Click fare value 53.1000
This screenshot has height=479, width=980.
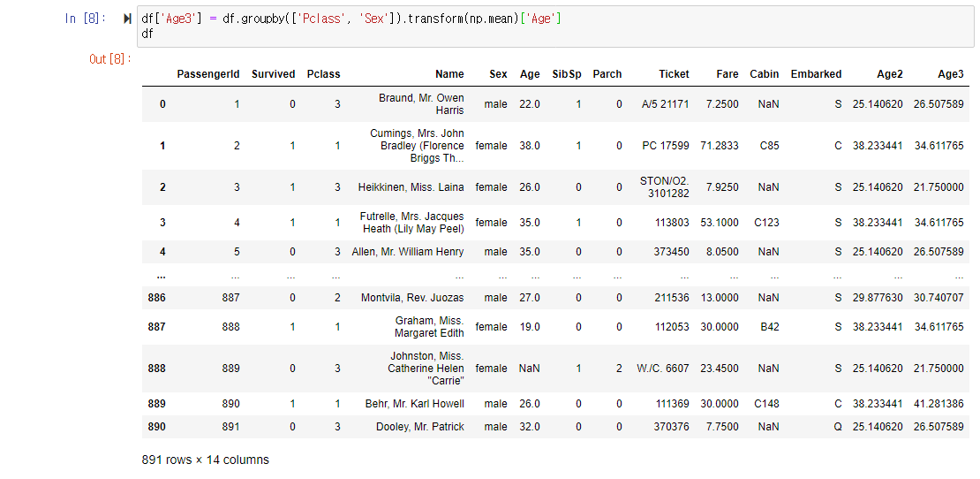[x=720, y=223]
